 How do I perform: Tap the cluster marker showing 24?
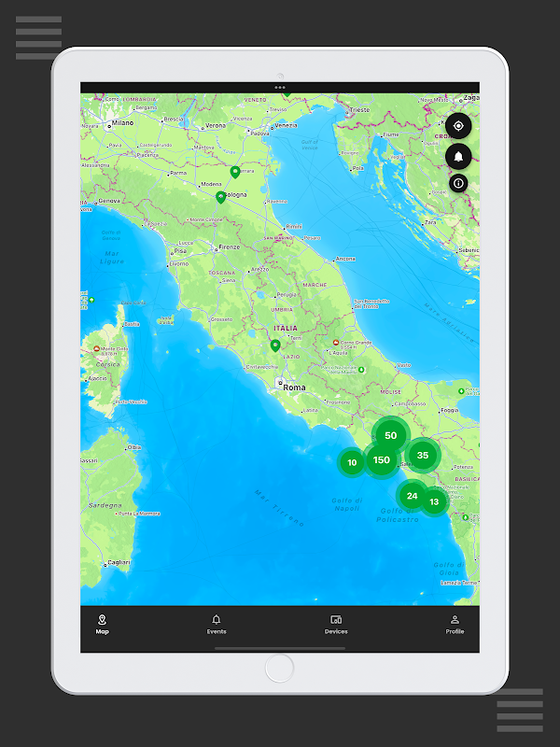click(412, 496)
